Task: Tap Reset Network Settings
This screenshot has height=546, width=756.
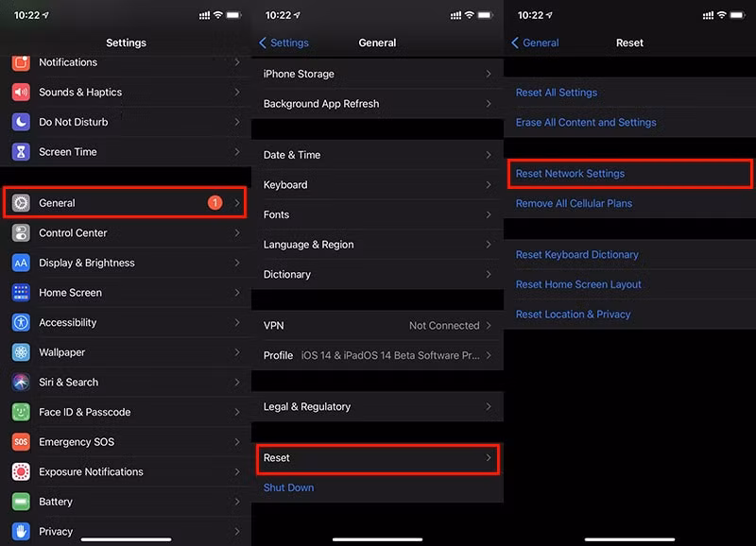Action: (x=570, y=174)
